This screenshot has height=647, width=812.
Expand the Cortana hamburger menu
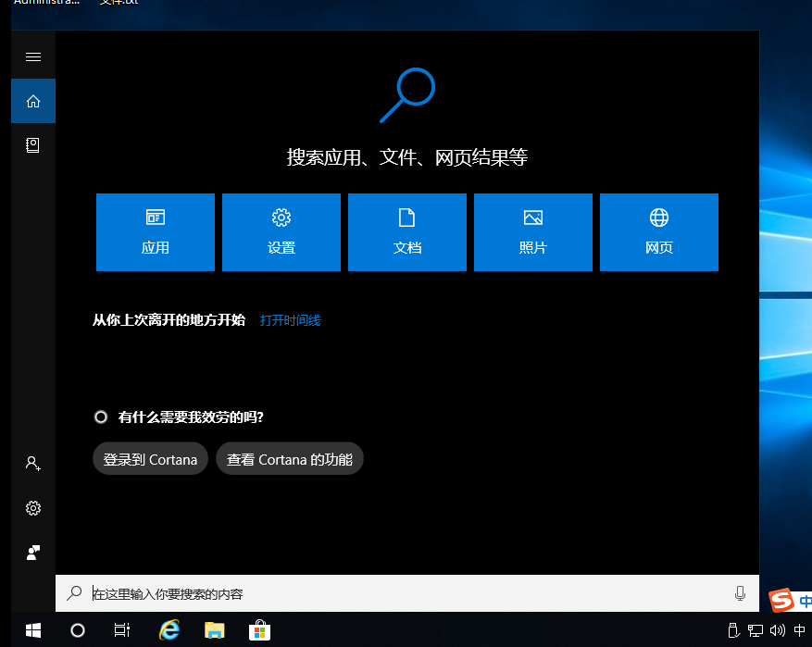(33, 57)
